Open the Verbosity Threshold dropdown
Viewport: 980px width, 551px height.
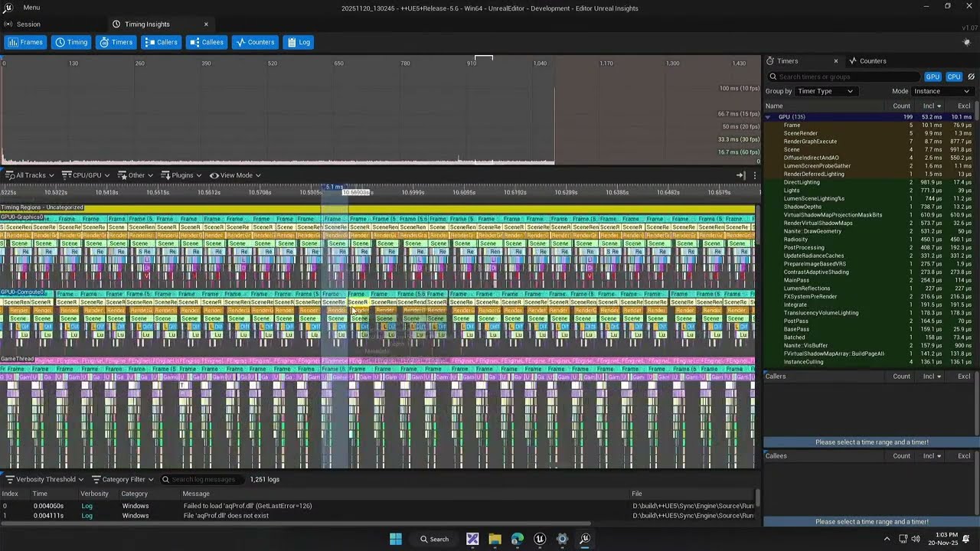(44, 479)
